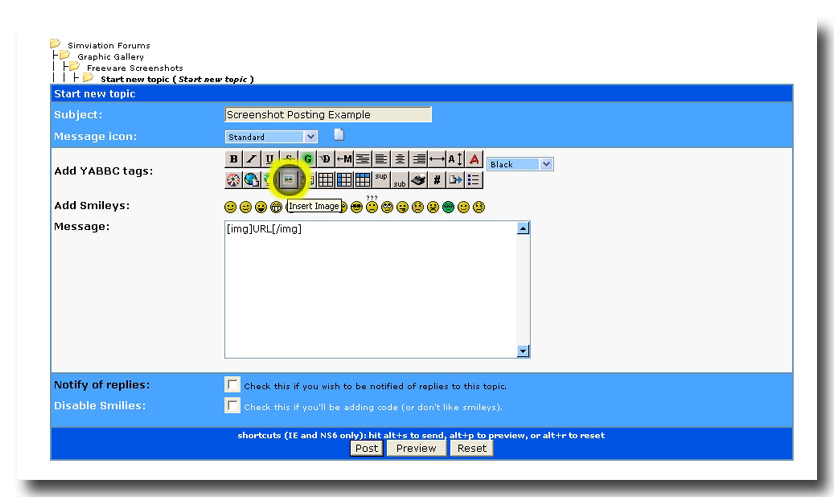The height and width of the screenshot is (497, 834).
Task: Click the Preview button
Action: 416,449
